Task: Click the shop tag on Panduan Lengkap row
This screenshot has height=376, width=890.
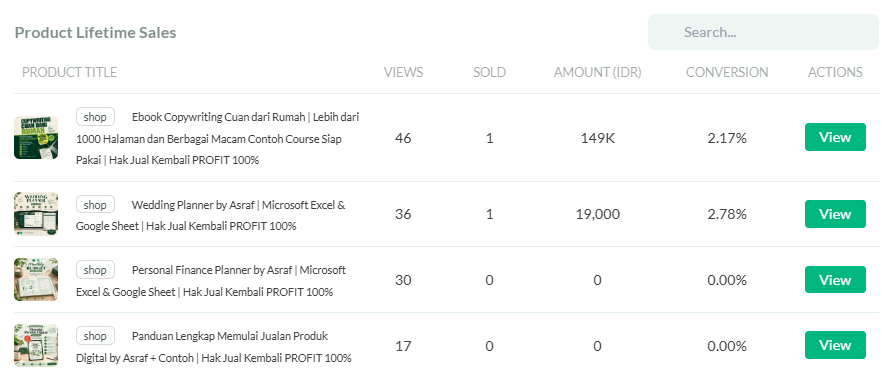Action: click(95, 336)
